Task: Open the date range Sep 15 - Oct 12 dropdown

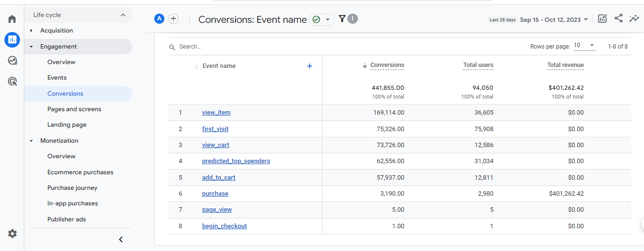Action: [554, 20]
